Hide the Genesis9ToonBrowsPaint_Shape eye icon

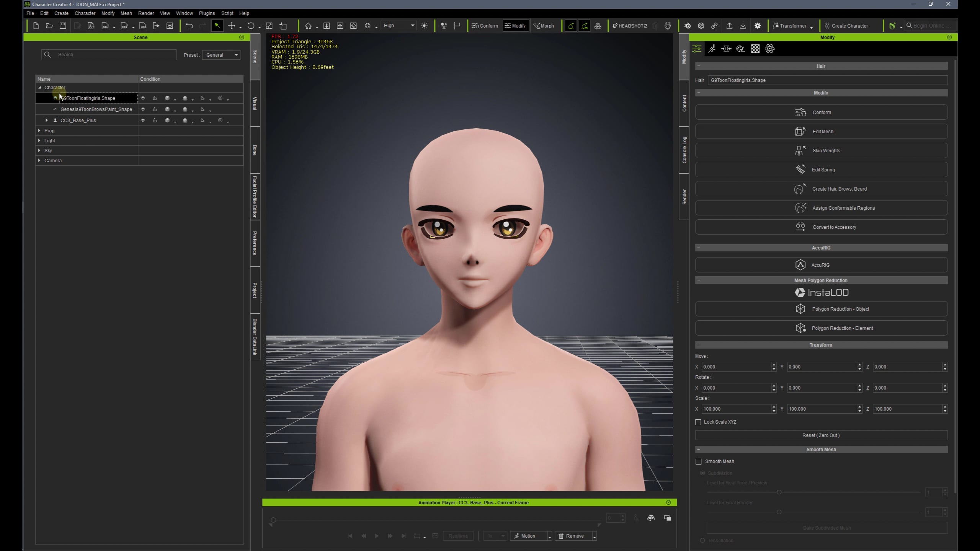(143, 109)
